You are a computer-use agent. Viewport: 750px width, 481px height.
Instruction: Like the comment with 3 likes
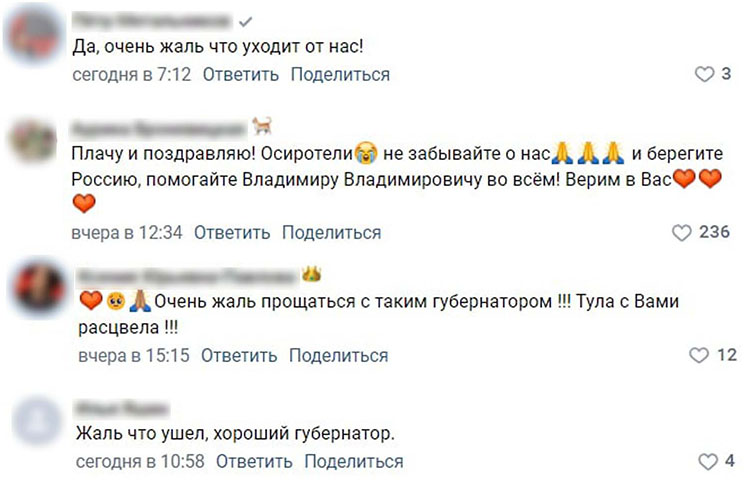pyautogui.click(x=705, y=75)
